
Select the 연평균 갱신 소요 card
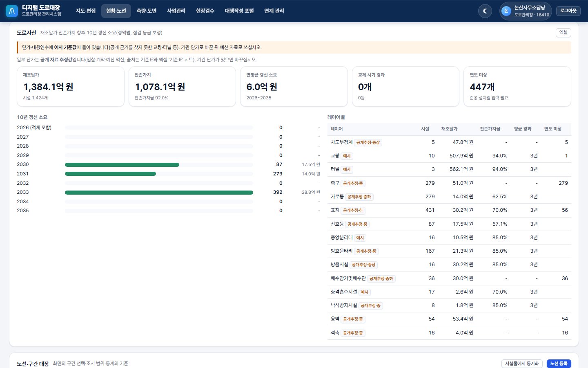[x=294, y=87]
